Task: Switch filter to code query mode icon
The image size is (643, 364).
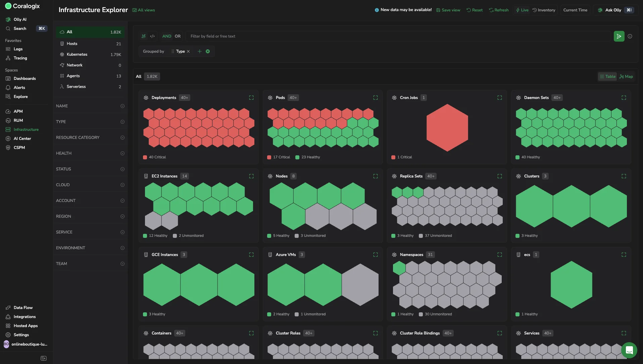Action: point(152,36)
